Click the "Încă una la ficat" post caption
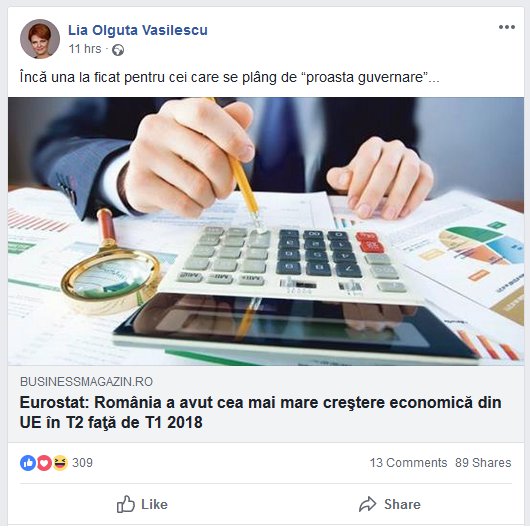The image size is (530, 531). 230,78
